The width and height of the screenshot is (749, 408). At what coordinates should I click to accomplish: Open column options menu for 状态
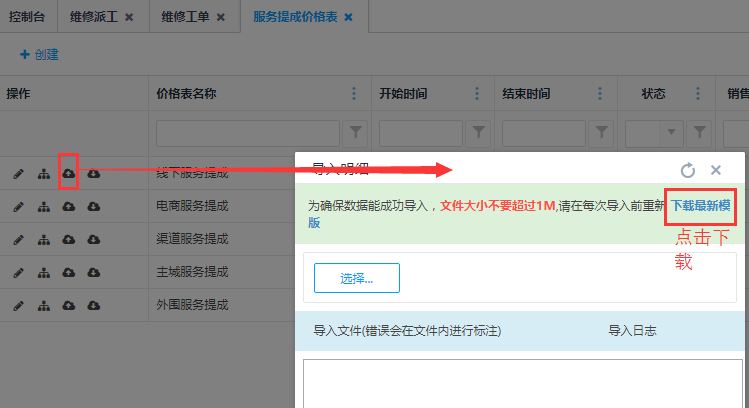[x=699, y=94]
